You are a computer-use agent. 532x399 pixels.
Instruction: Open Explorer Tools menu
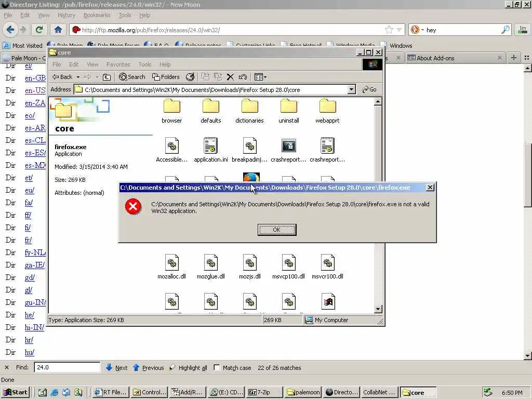click(x=145, y=64)
